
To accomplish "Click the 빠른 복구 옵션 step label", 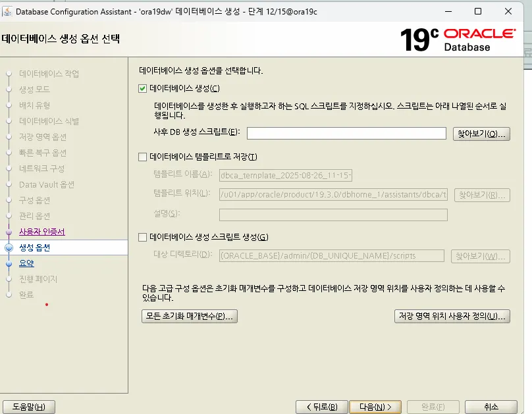I will pyautogui.click(x=42, y=153).
